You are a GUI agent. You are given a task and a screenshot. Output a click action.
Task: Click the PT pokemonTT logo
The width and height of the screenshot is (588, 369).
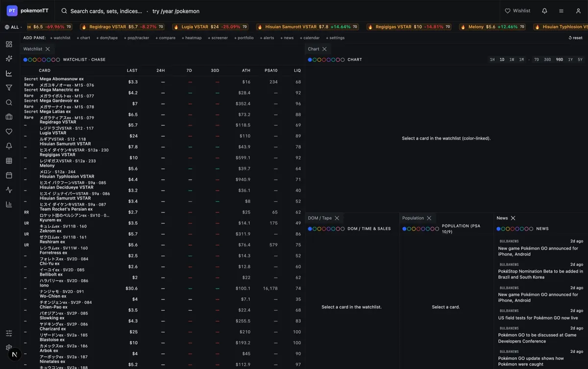(x=27, y=11)
